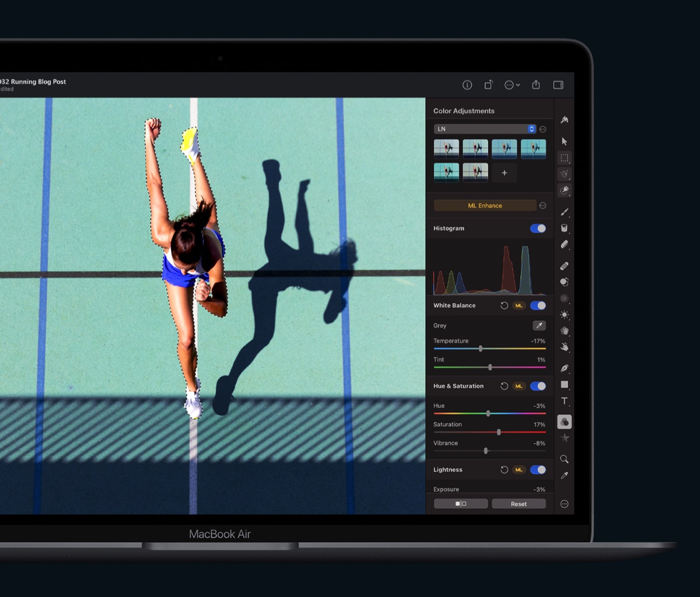Open Customize Tools ellipsis at toolbar bottom
The width and height of the screenshot is (700, 597).
(x=564, y=504)
